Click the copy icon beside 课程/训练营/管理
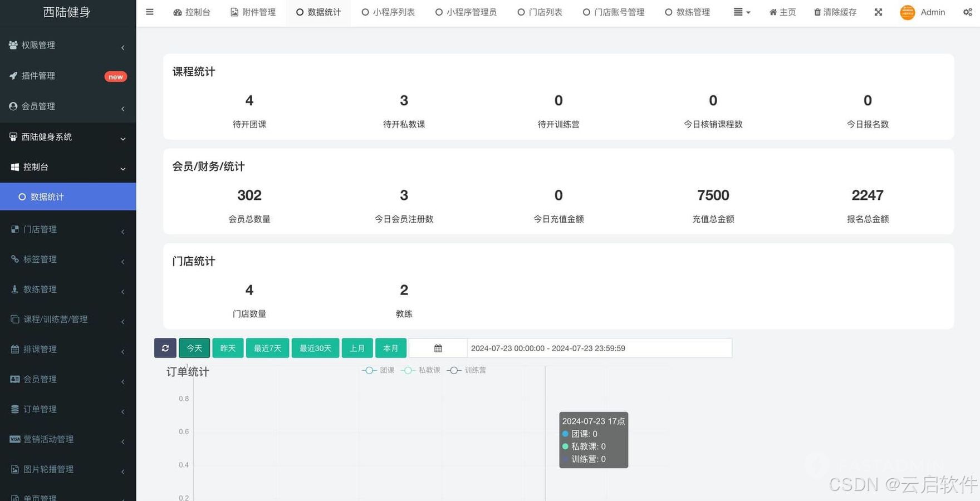The image size is (980, 501). coord(15,319)
